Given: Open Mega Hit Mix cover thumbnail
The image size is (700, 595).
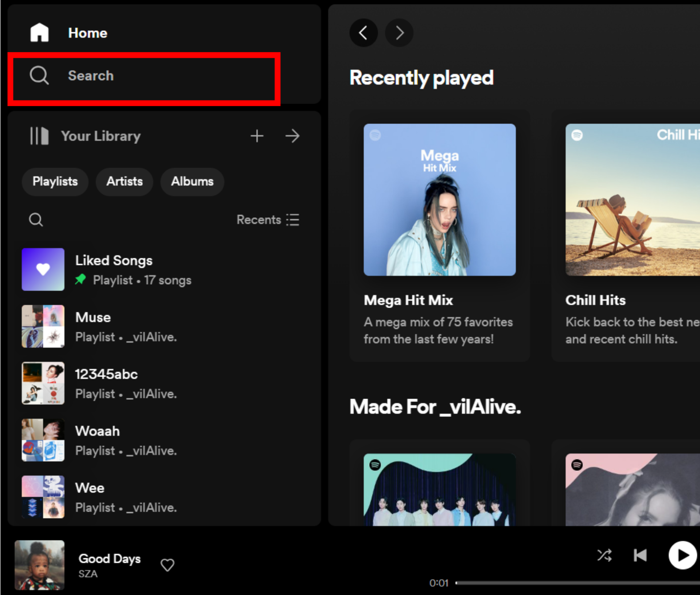Looking at the screenshot, I should tap(439, 200).
